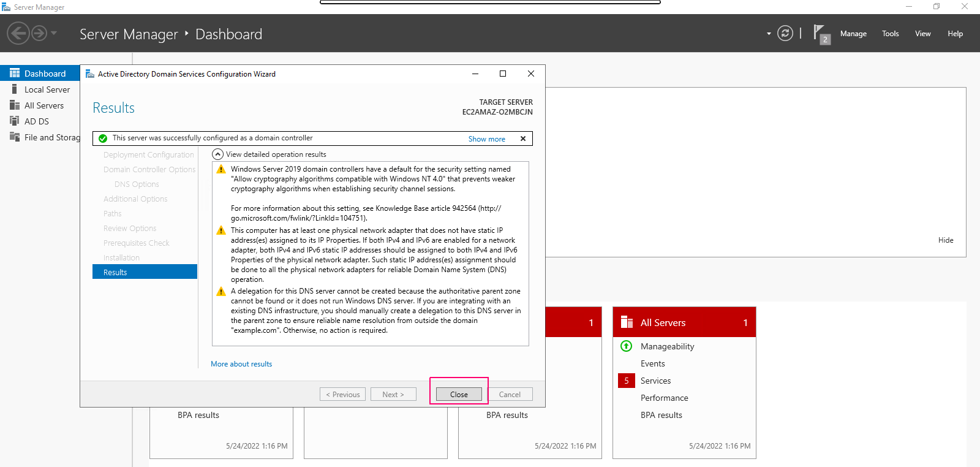This screenshot has width=980, height=467.
Task: Click the red 5 Services alert badge
Action: [627, 381]
